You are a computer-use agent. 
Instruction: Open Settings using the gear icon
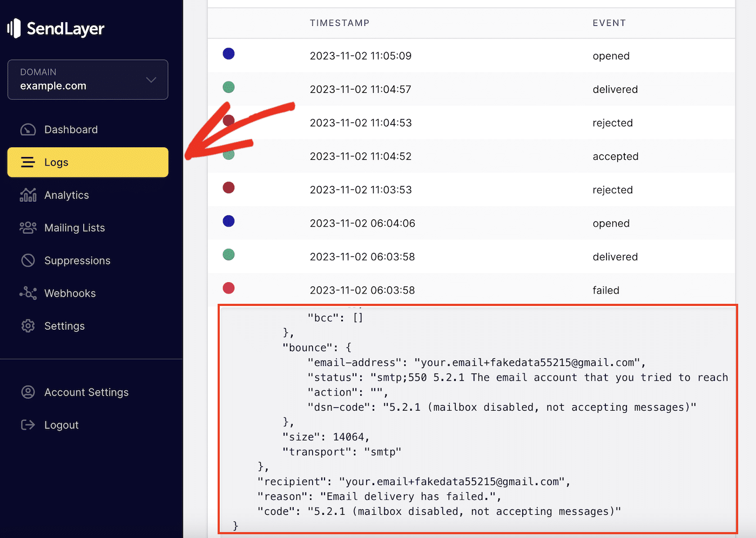pos(28,326)
